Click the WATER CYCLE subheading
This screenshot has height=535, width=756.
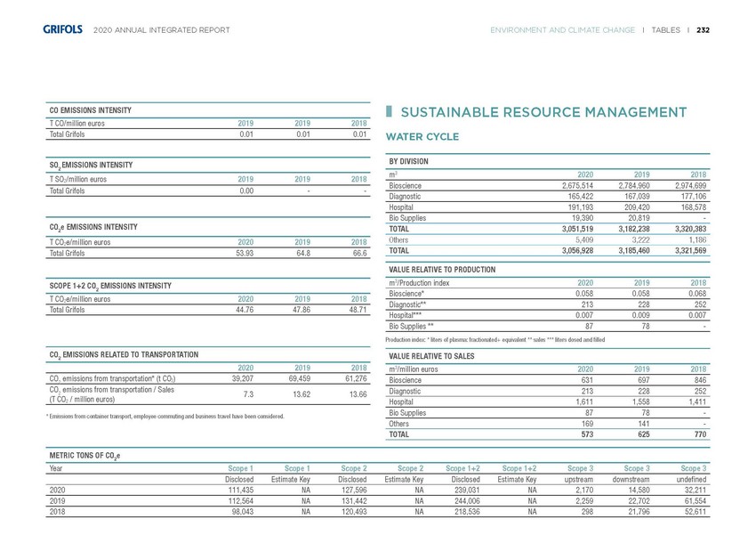[421, 137]
